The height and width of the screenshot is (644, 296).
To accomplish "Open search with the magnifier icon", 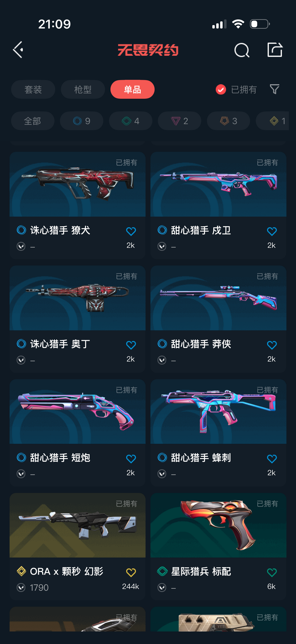I will [x=242, y=50].
